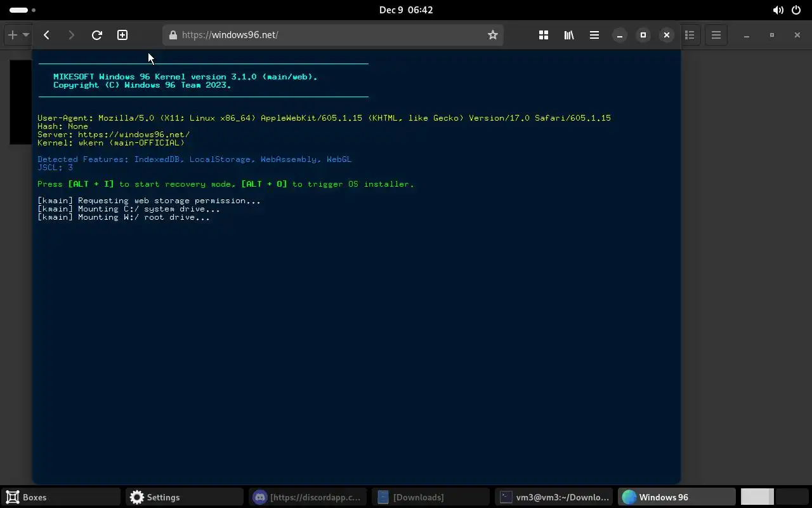
Task: Open the Boxes plus button
Action: [12, 35]
